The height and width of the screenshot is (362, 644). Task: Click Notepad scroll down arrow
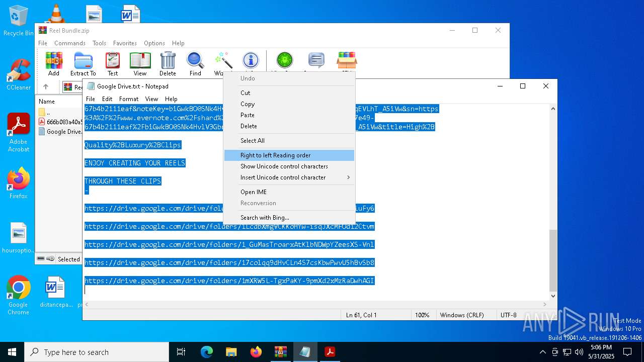(x=553, y=296)
